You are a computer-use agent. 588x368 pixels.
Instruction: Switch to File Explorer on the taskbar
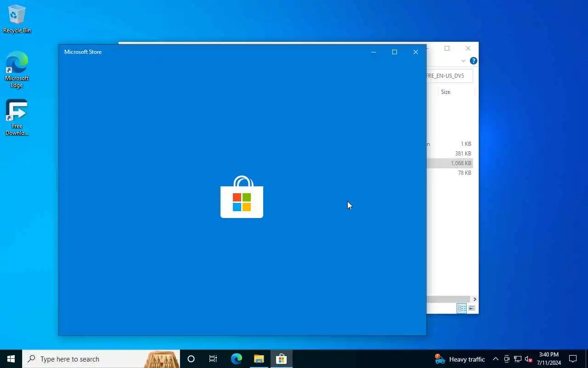tap(259, 359)
